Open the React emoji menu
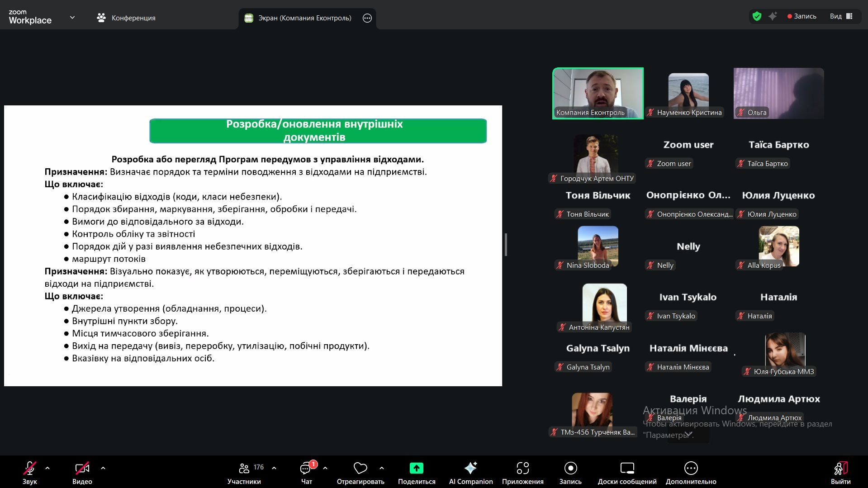This screenshot has height=488, width=868. click(x=360, y=473)
